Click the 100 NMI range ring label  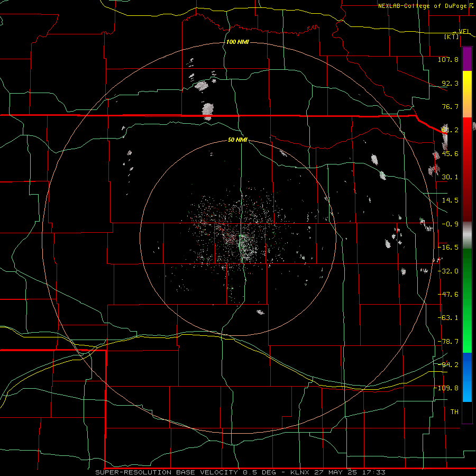coord(237,42)
